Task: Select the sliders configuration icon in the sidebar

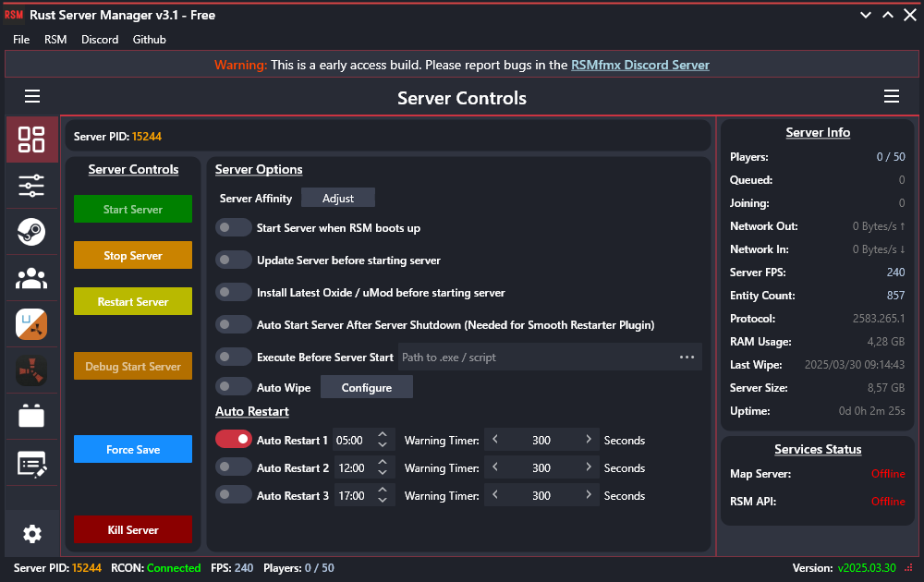Action: click(x=31, y=186)
